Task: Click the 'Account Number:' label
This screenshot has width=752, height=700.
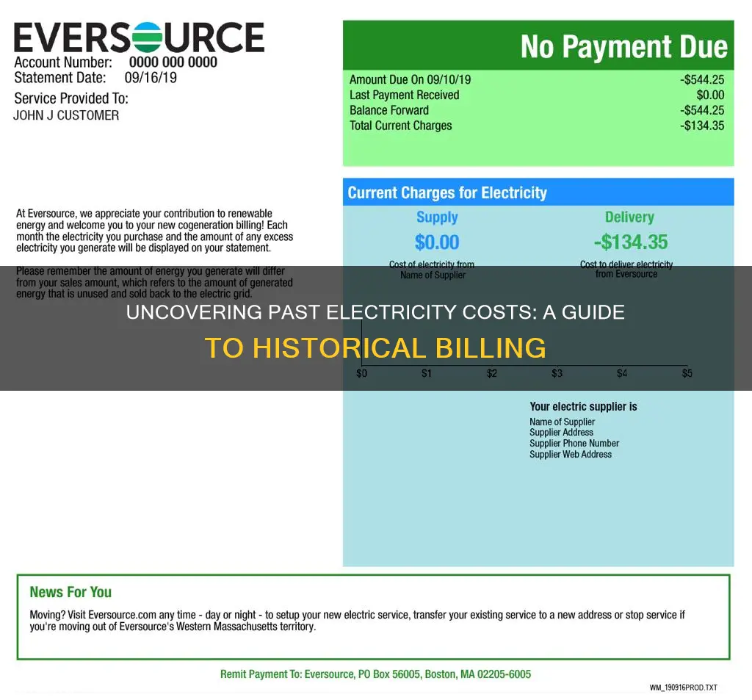Action: click(63, 62)
